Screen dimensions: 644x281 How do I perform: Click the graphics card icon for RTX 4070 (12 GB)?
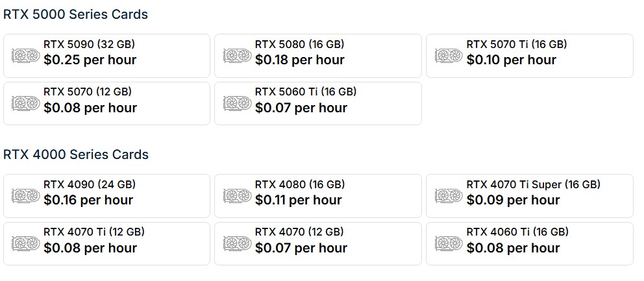238,244
